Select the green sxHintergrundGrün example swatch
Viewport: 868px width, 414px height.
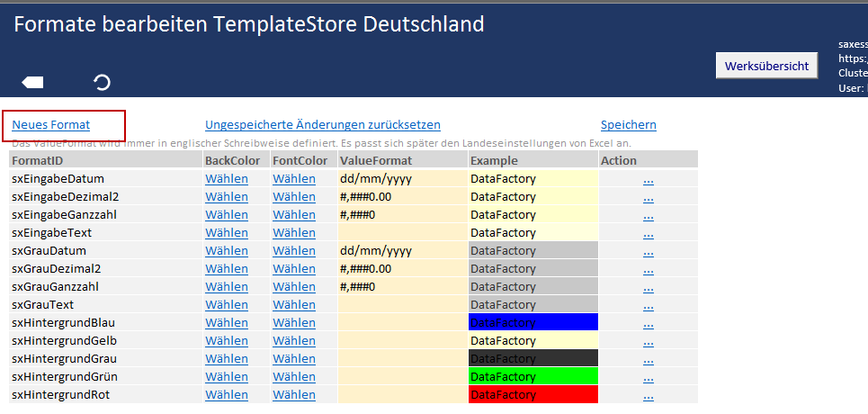pos(533,376)
